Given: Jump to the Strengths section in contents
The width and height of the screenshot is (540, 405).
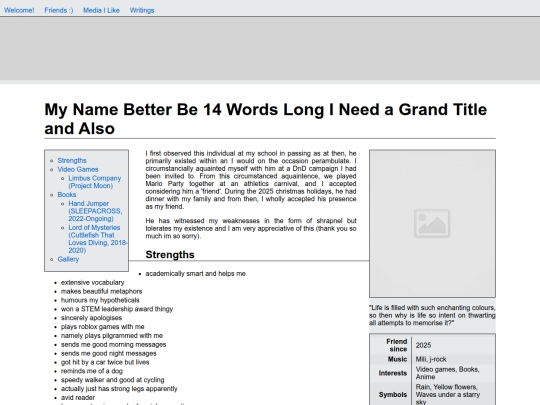Looking at the screenshot, I should (x=72, y=160).
